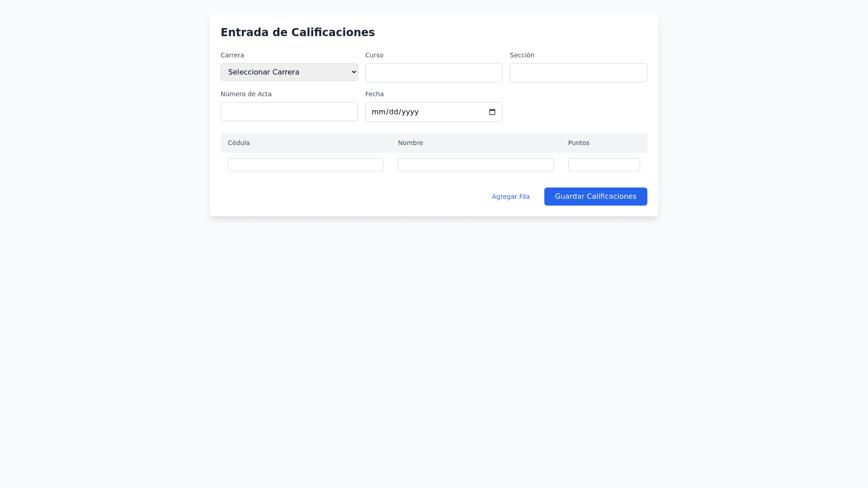Screen dimensions: 868x488
Task: Open the Fecha calendar picker icon
Action: click(x=492, y=112)
